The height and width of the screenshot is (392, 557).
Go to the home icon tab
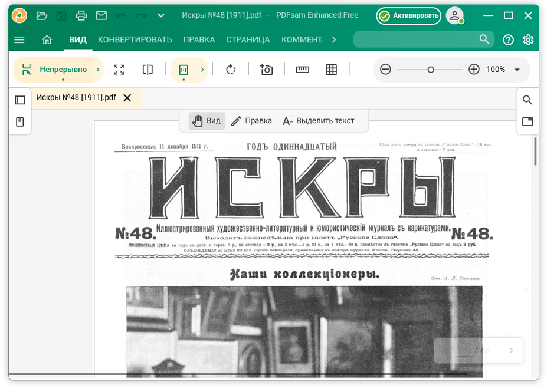point(47,39)
